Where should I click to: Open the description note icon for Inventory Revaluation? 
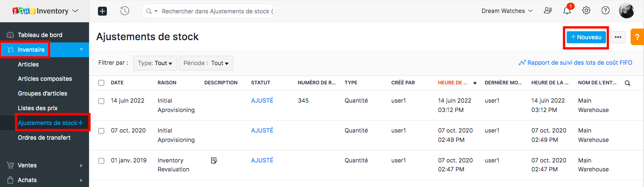[x=214, y=161]
